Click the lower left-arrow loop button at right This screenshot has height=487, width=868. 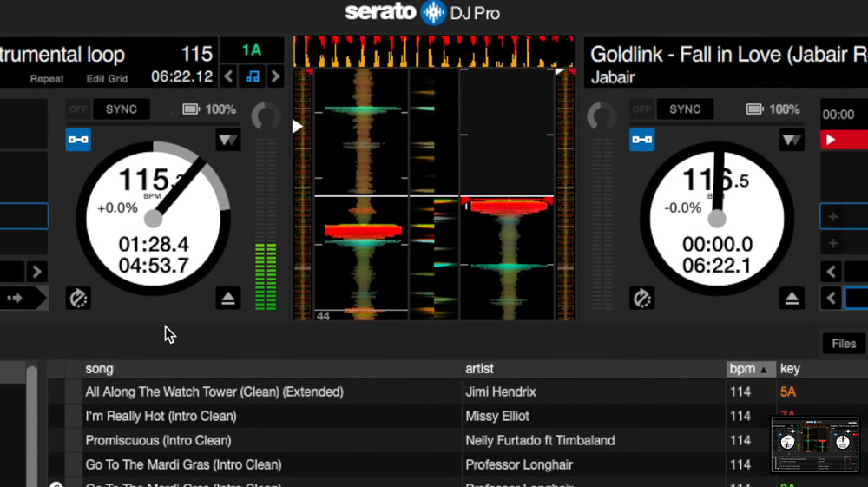[832, 299]
